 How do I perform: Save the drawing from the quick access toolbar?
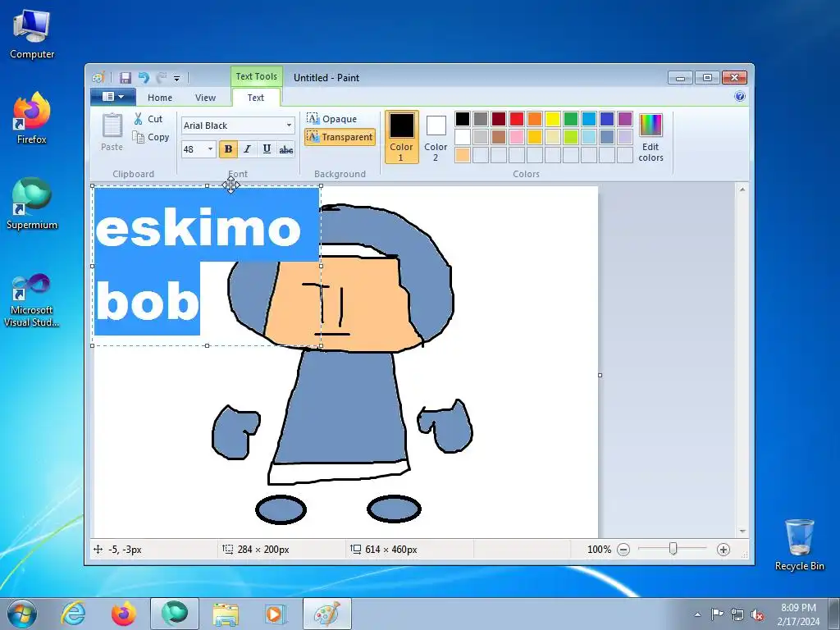point(126,78)
